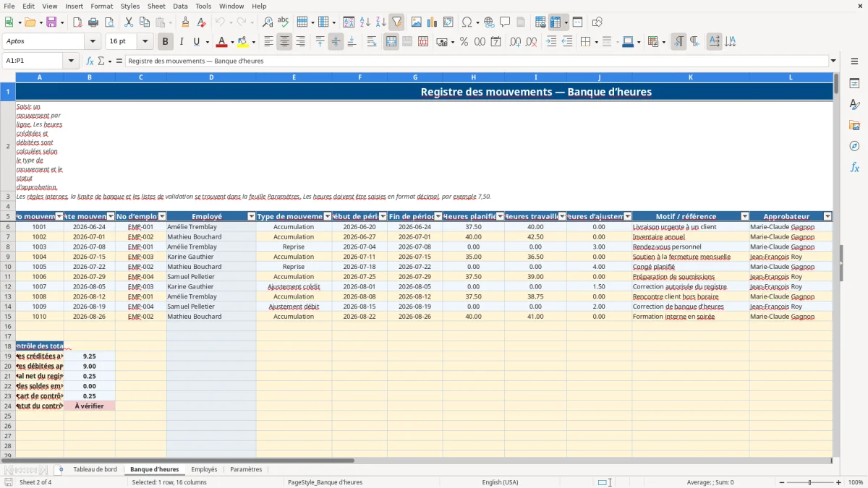Switch to the Tableau de bord sheet tab

click(95, 470)
